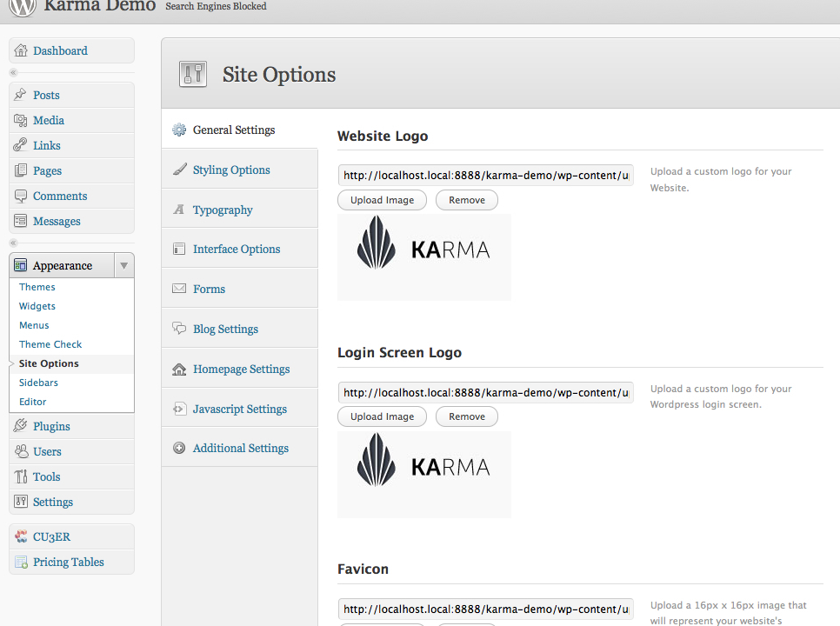This screenshot has width=840, height=626.
Task: Click the Tools wrench icon
Action: pos(21,477)
